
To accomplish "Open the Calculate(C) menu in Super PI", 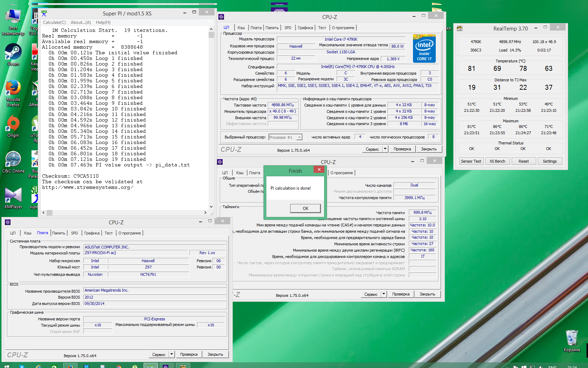I will pyautogui.click(x=54, y=22).
